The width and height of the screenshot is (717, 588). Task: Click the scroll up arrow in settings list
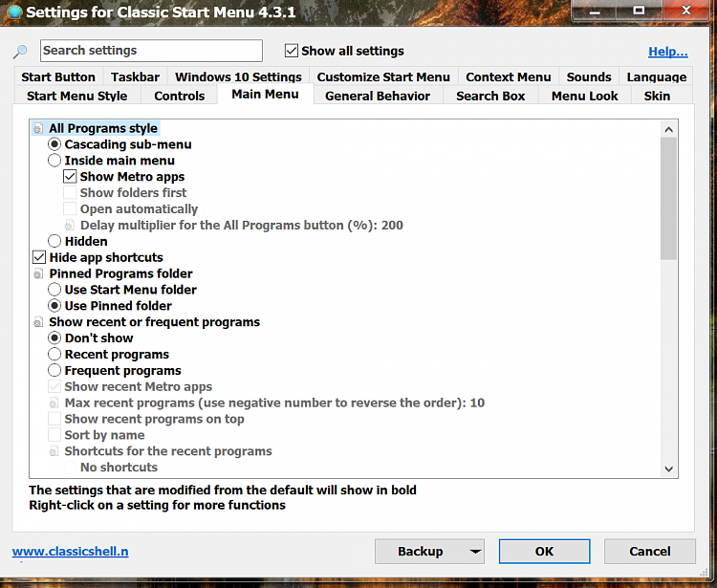[668, 129]
